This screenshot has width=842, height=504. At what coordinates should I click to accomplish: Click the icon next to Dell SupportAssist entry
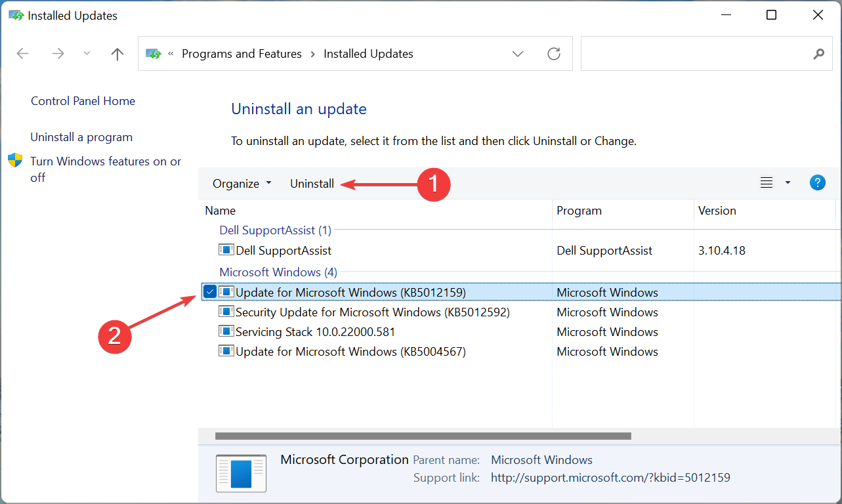point(224,249)
